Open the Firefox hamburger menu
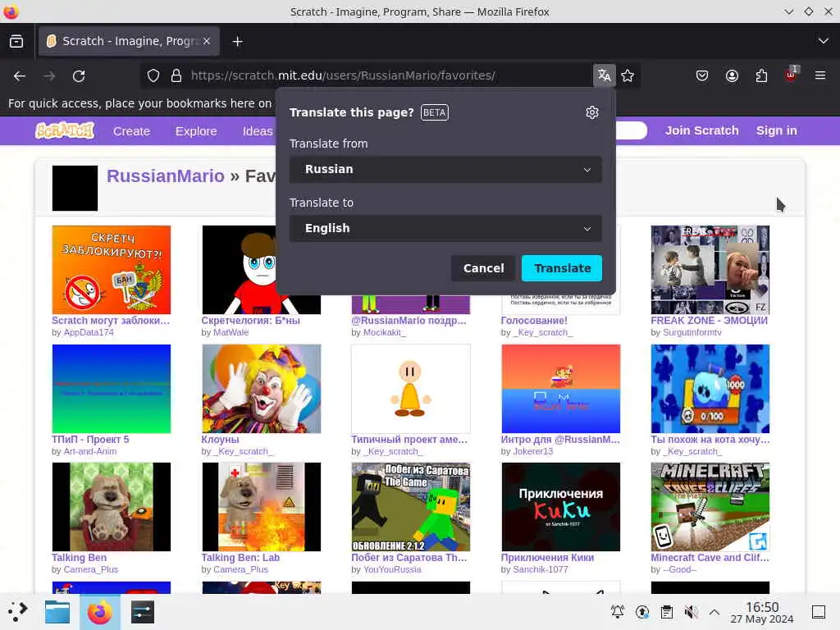 pos(820,75)
